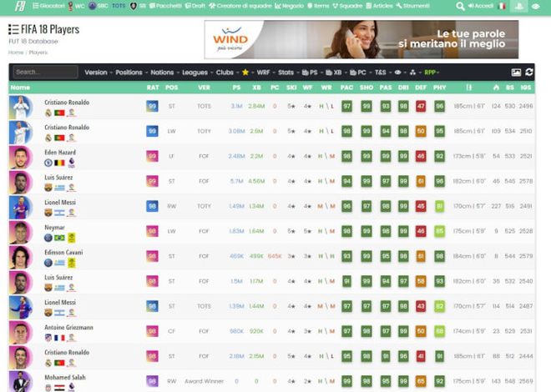
Task: Open Creatore di squadre menu
Action: pyautogui.click(x=240, y=6)
